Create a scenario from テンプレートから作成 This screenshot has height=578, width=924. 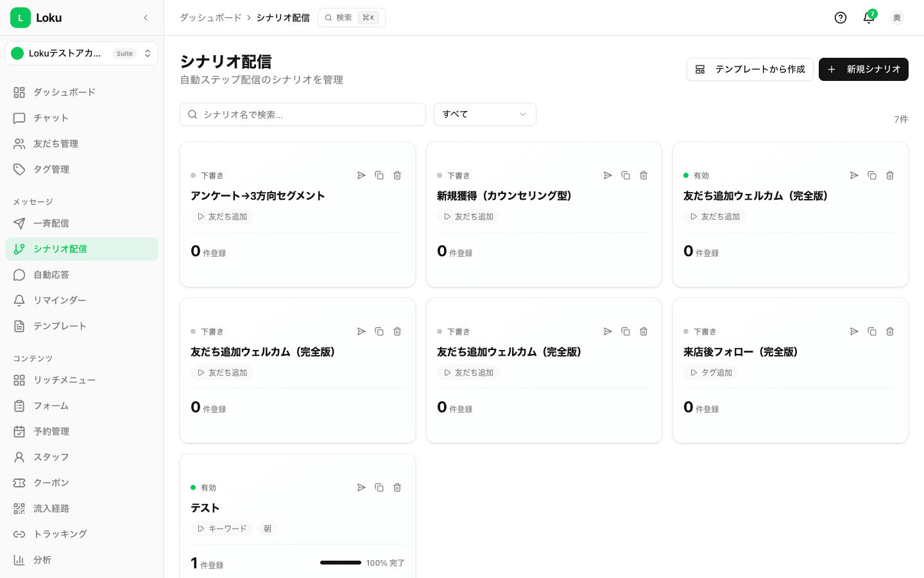pos(749,69)
